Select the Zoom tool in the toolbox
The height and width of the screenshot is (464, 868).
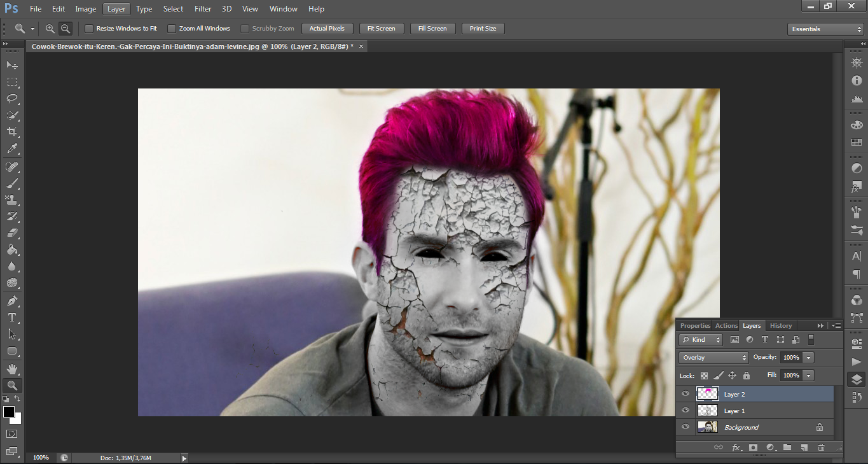12,386
